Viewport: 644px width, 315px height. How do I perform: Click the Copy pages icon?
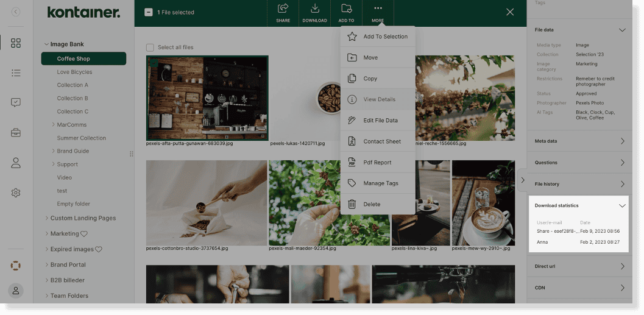pos(352,79)
